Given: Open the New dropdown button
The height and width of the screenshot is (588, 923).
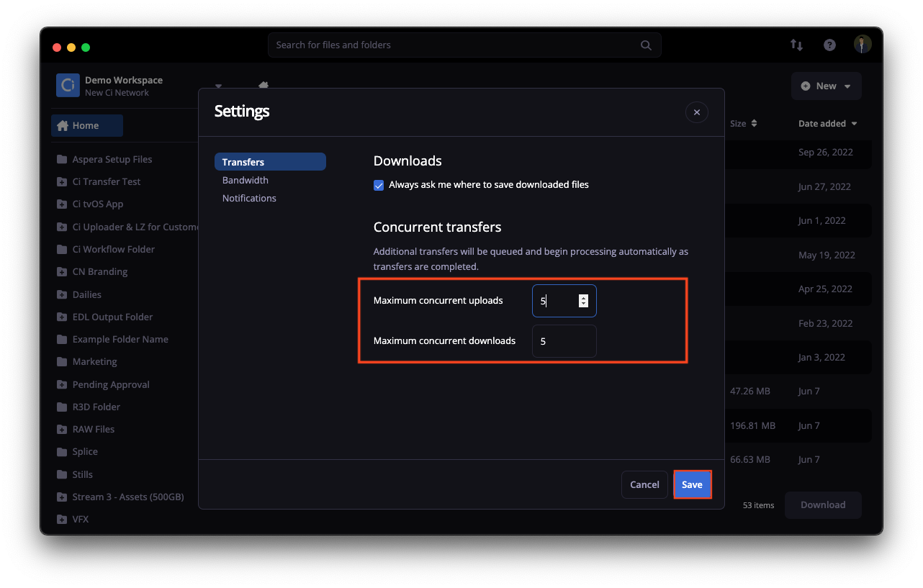Looking at the screenshot, I should click(x=826, y=86).
